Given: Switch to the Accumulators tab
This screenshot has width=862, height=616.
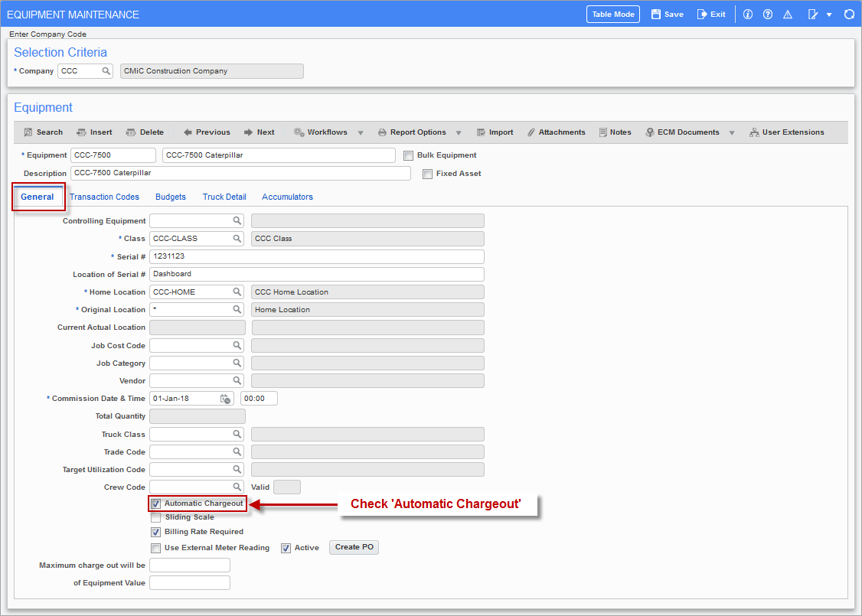Looking at the screenshot, I should (287, 197).
